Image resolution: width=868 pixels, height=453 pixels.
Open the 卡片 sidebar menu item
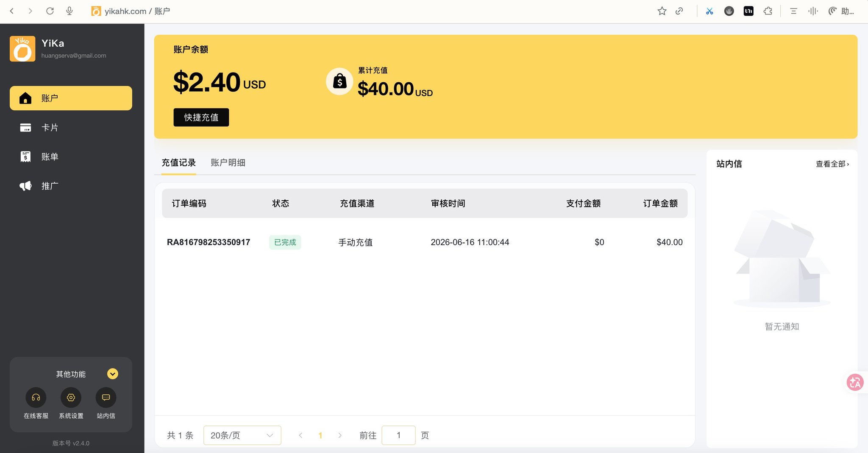pos(71,127)
